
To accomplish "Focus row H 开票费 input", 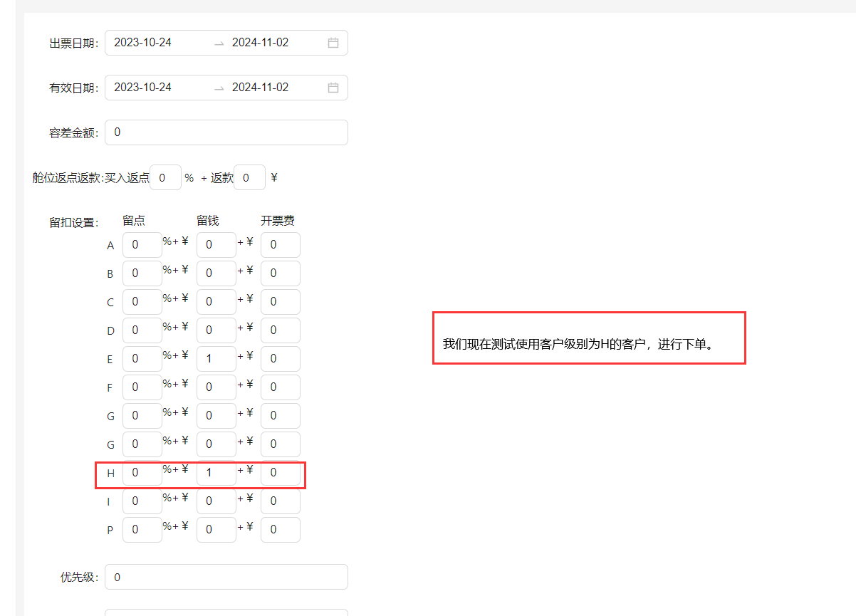I will (281, 473).
